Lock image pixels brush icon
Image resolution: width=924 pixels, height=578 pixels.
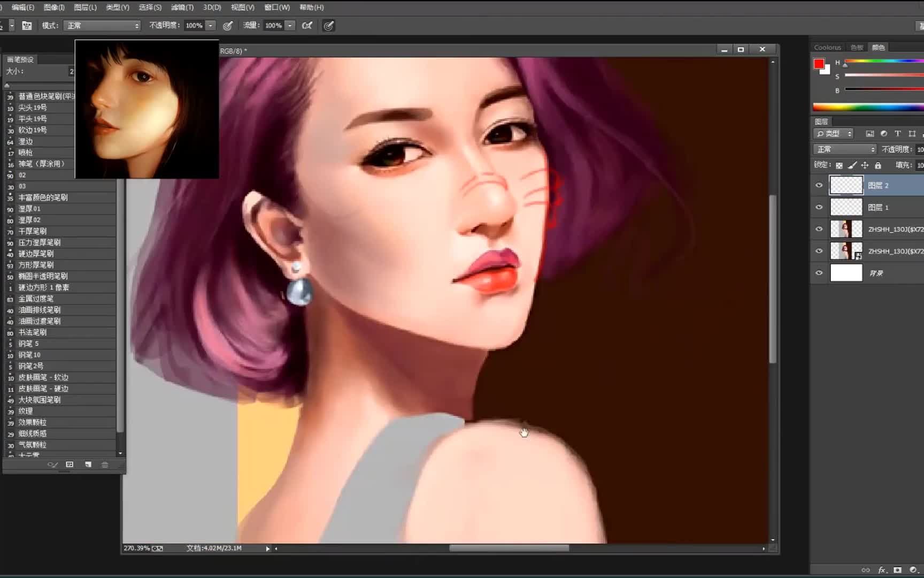(852, 165)
